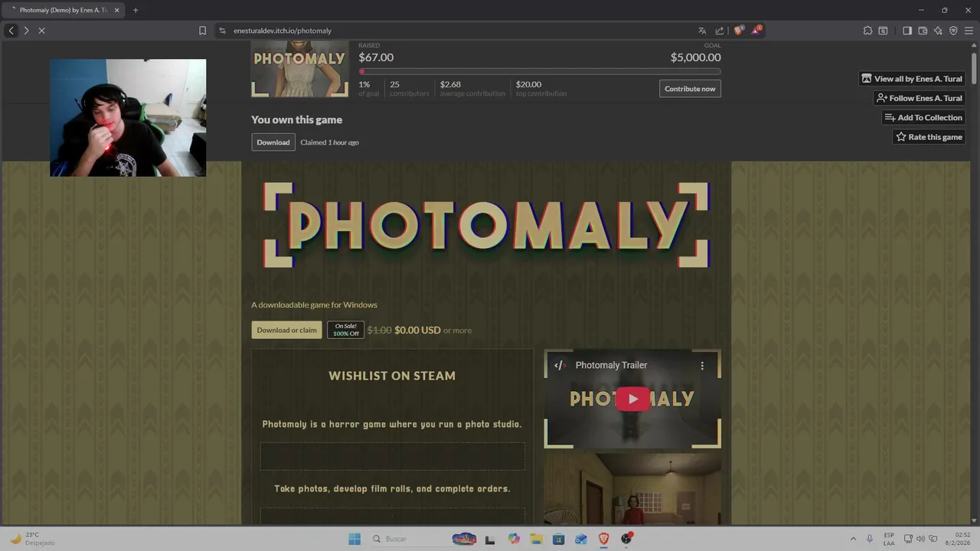Screen dimensions: 980x551
Task: Click the funding progress bar
Action: (x=540, y=72)
